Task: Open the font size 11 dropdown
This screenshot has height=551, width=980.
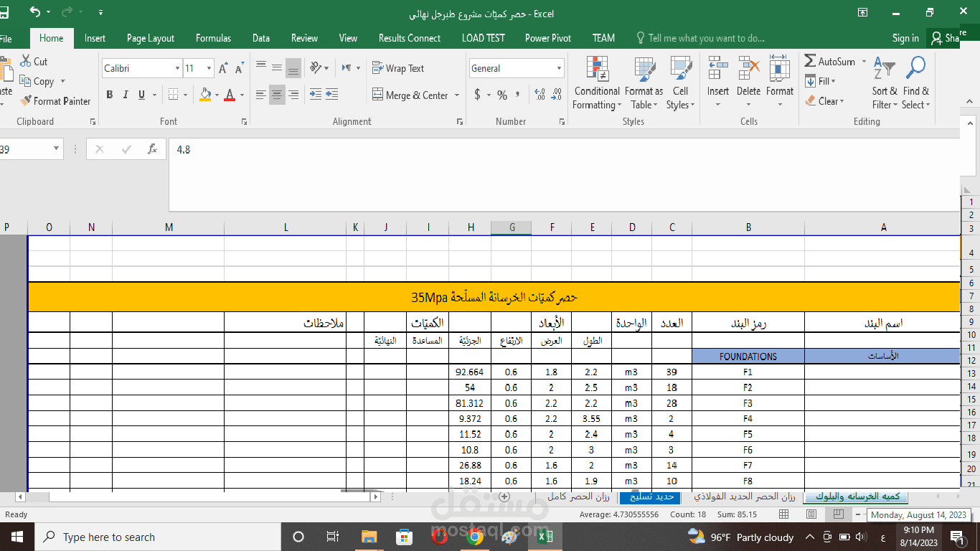Action: coord(209,69)
